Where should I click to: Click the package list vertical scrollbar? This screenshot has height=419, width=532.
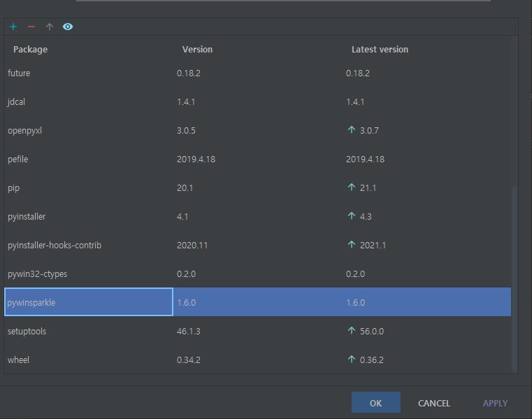click(x=515, y=280)
